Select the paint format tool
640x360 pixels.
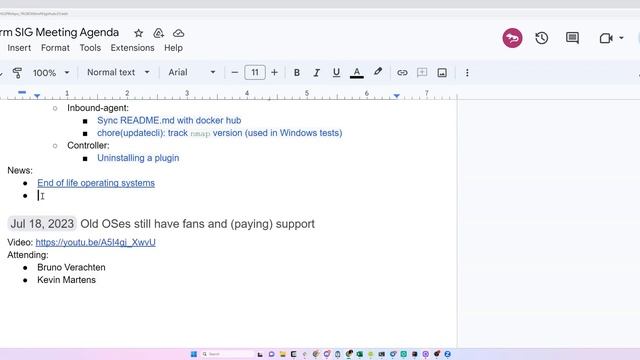[x=17, y=73]
